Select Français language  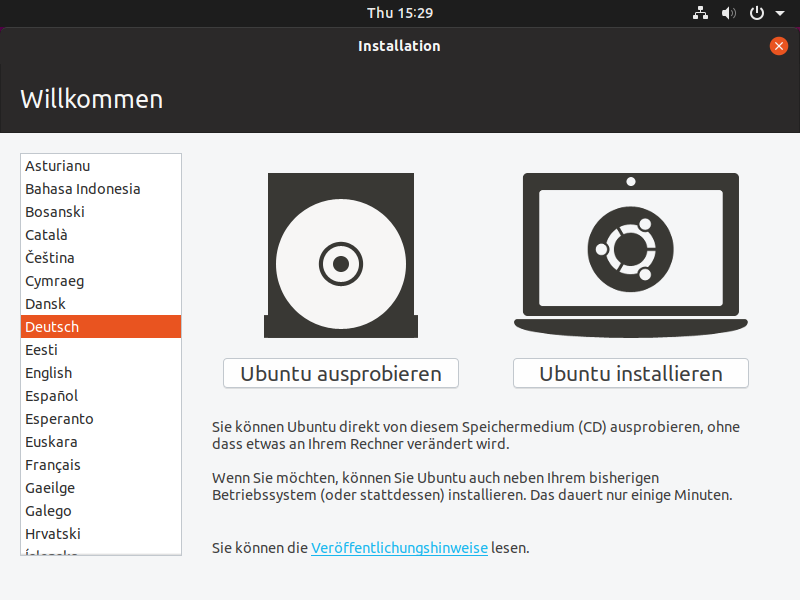click(101, 465)
